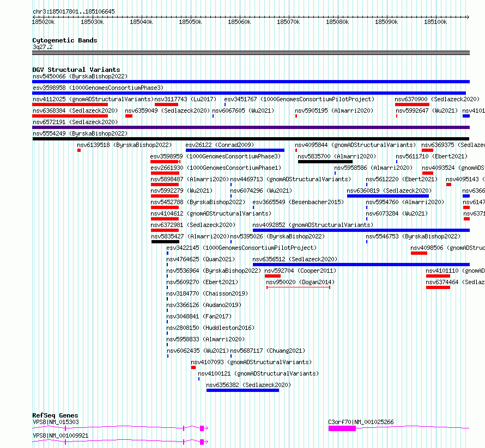Image resolution: width=485 pixels, height=448 pixels.
Task: Click the purple nsv6572191 variant bar
Action: tap(251, 127)
